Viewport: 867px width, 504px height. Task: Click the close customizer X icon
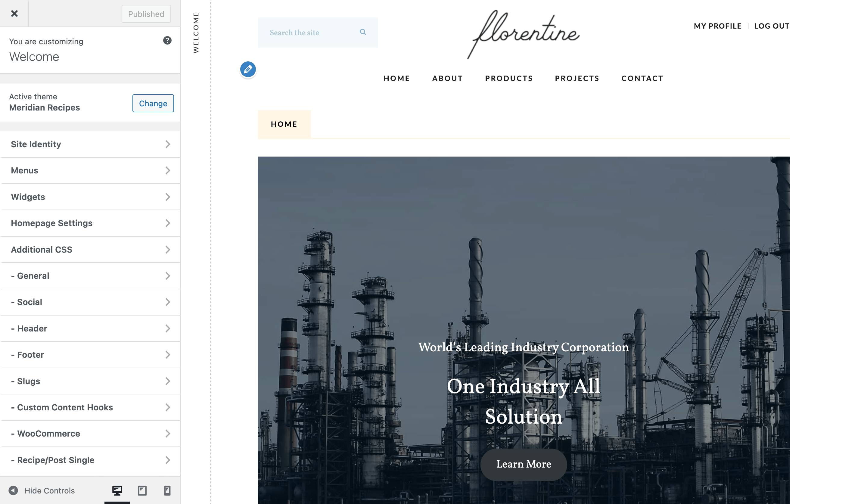(x=14, y=13)
